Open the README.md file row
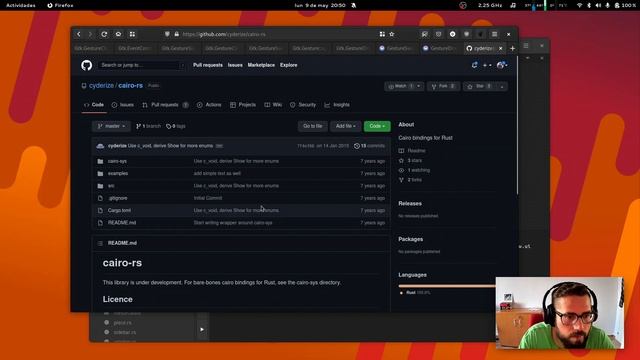Image resolution: width=640 pixels, height=360 pixels. pos(241,223)
